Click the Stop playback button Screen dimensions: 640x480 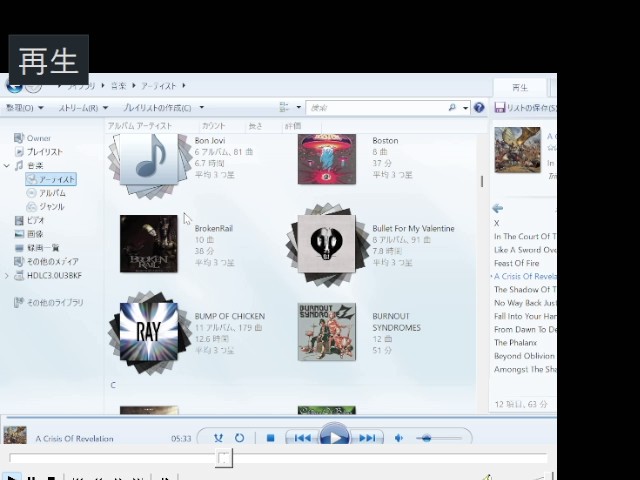270,438
